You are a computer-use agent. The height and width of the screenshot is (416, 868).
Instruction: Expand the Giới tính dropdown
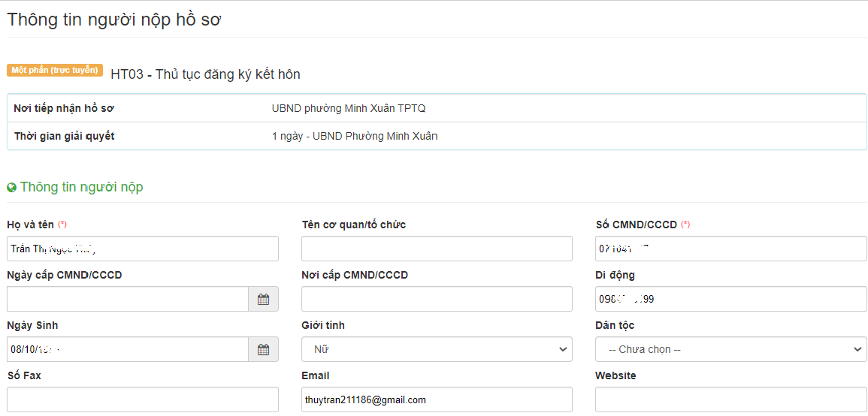437,349
